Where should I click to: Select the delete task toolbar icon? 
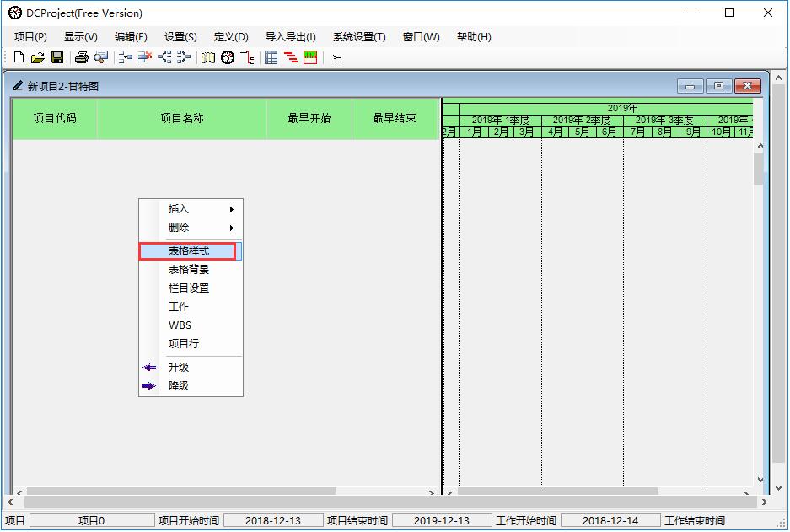pyautogui.click(x=145, y=56)
